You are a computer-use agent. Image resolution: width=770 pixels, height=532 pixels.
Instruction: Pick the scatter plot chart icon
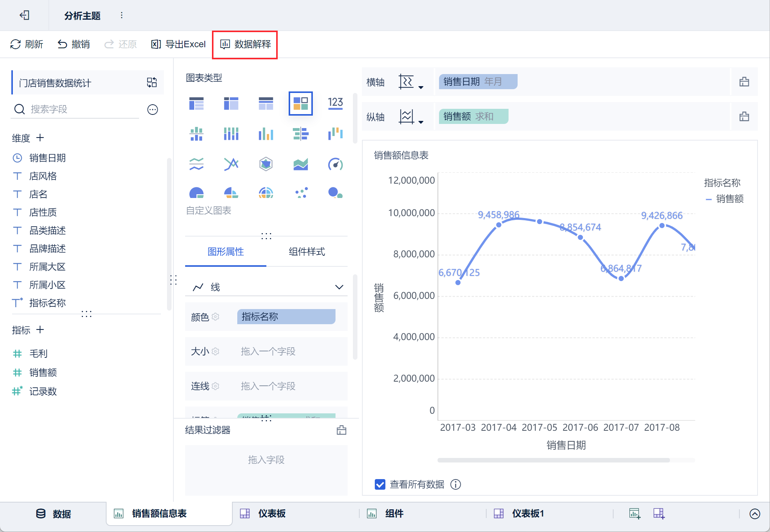coord(301,193)
